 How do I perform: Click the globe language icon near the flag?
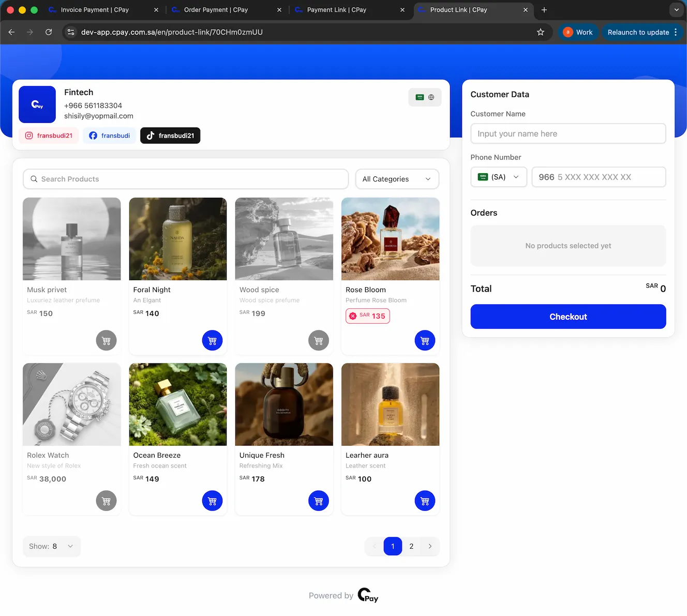click(x=431, y=97)
